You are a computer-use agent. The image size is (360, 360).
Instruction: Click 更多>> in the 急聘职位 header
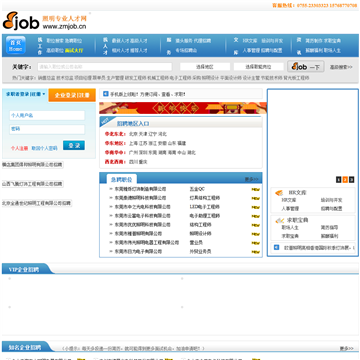point(252,179)
